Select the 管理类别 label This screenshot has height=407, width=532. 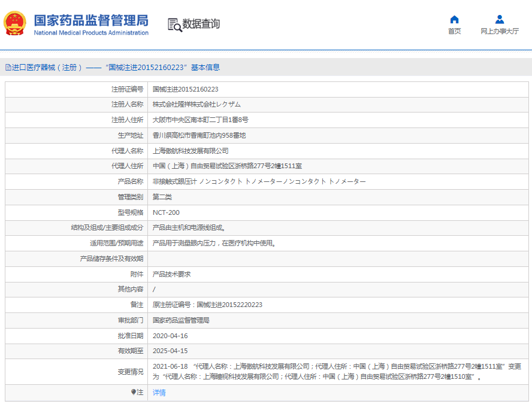pos(131,197)
